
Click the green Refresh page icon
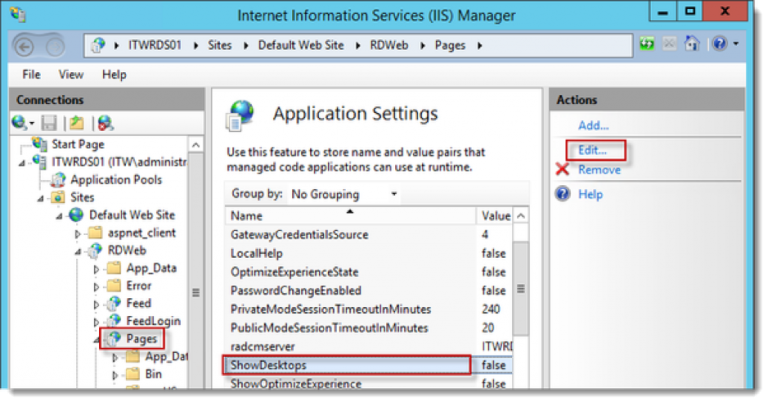pos(647,44)
